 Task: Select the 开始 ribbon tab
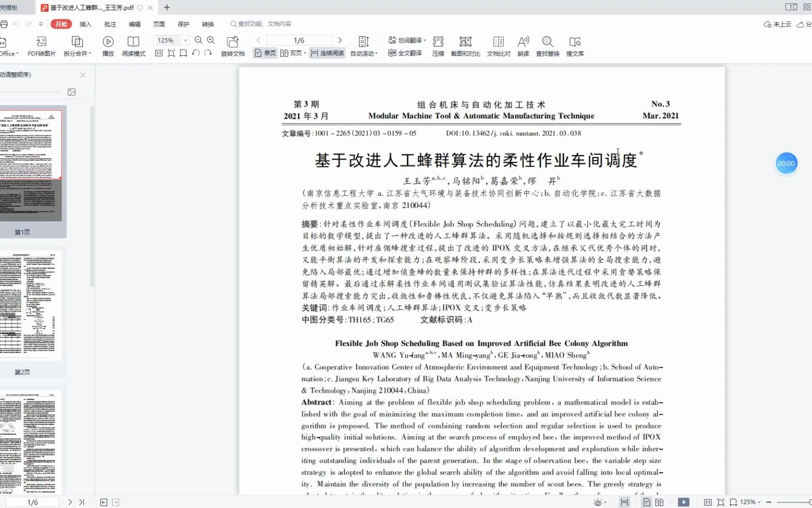click(x=61, y=24)
